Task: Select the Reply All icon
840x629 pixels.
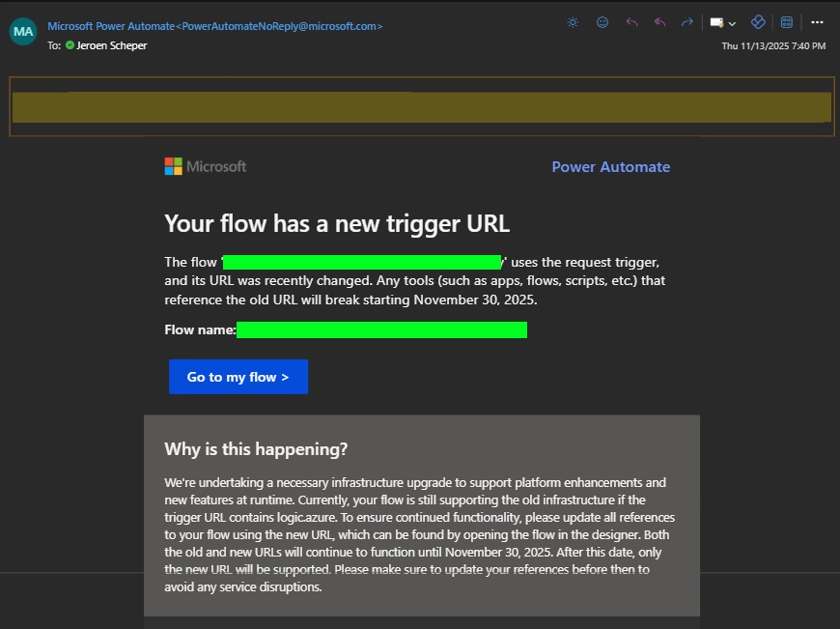Action: tap(658, 21)
